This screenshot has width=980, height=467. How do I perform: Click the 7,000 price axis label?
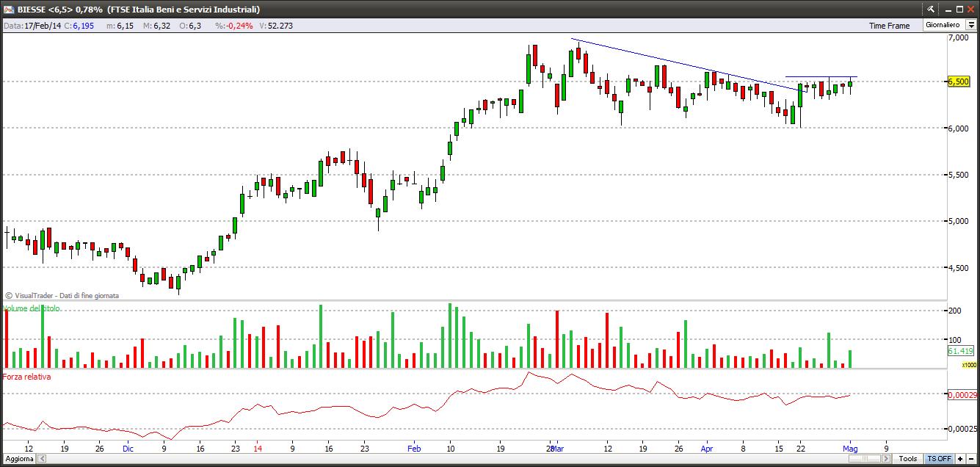point(958,37)
